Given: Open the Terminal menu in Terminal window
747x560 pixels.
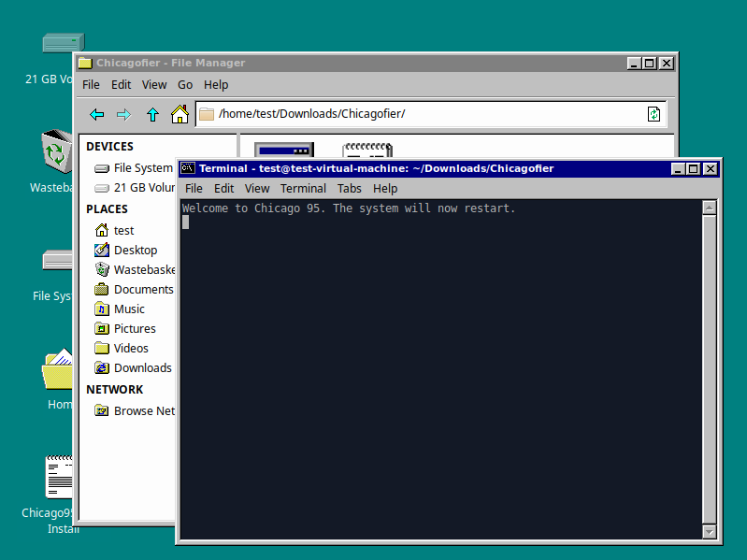Looking at the screenshot, I should coord(303,189).
